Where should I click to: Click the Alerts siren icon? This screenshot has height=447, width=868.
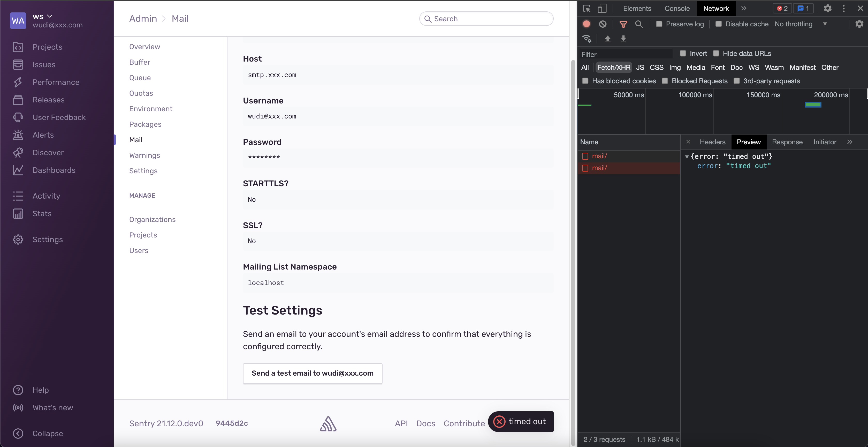click(x=18, y=135)
